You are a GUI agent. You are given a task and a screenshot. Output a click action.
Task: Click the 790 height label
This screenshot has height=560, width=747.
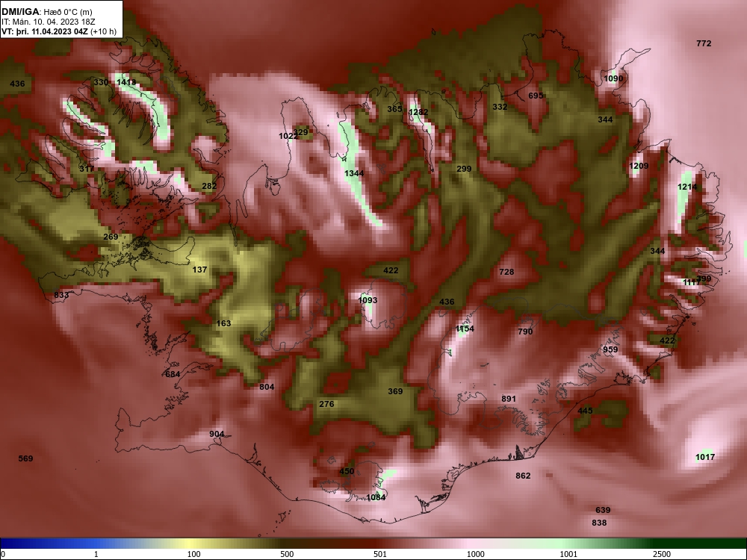tap(525, 332)
